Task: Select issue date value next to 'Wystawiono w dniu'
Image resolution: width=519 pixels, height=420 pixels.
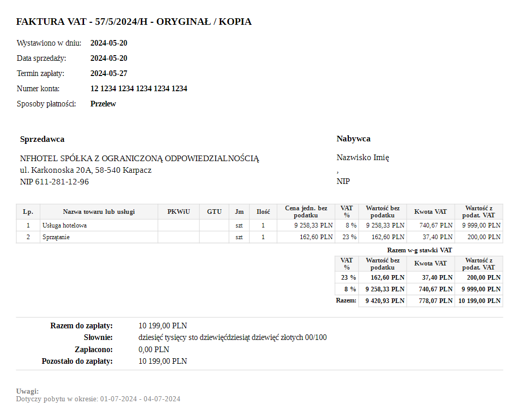Action: pos(109,43)
